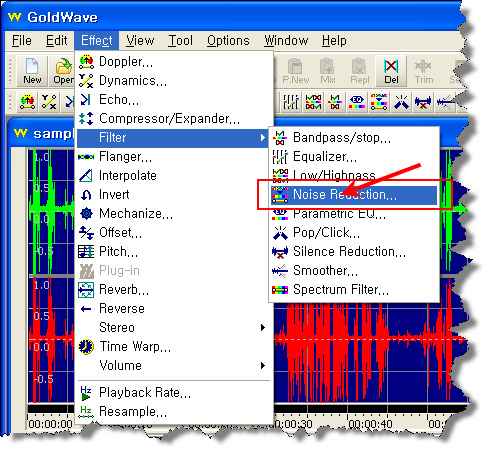The width and height of the screenshot is (485, 449).
Task: Open the Doppler effect menu entry
Action: click(x=175, y=61)
